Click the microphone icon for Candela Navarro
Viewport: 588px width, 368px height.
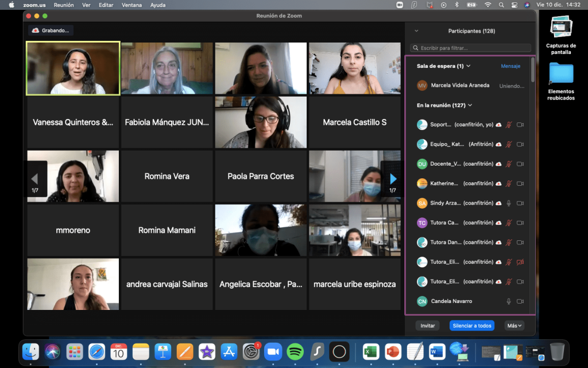tap(509, 301)
